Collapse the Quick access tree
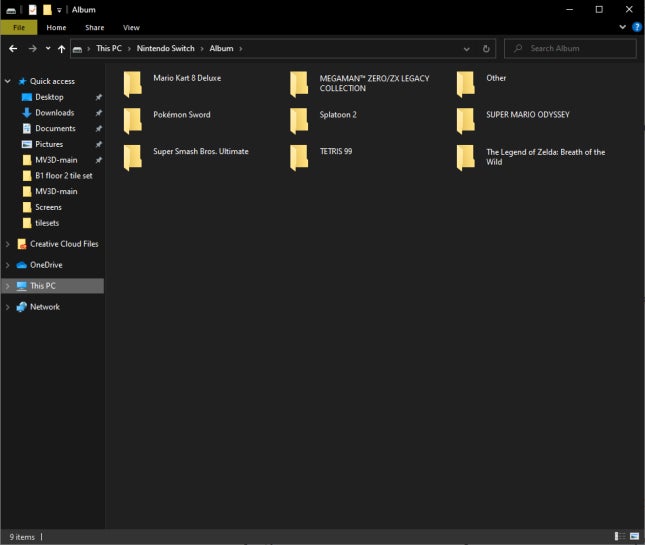Image resolution: width=645 pixels, height=545 pixels. tap(7, 81)
